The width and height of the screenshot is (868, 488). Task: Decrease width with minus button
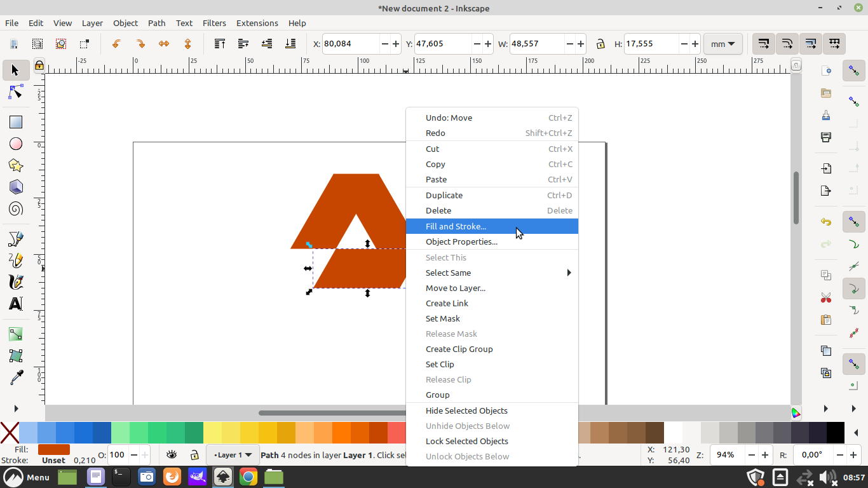[x=569, y=44]
